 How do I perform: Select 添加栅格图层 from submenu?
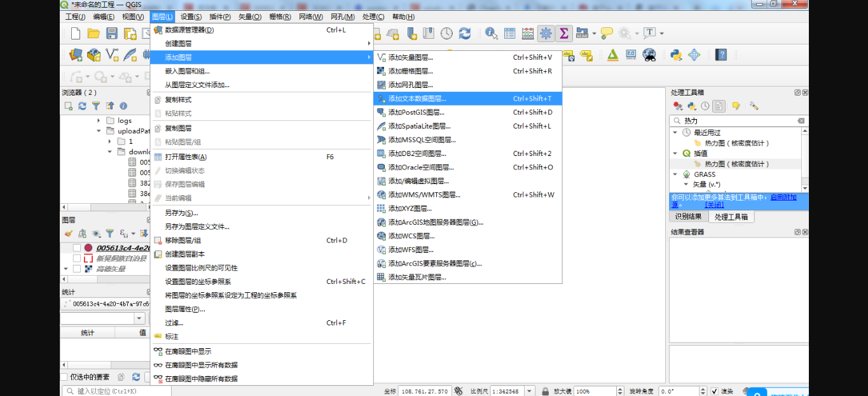point(468,71)
